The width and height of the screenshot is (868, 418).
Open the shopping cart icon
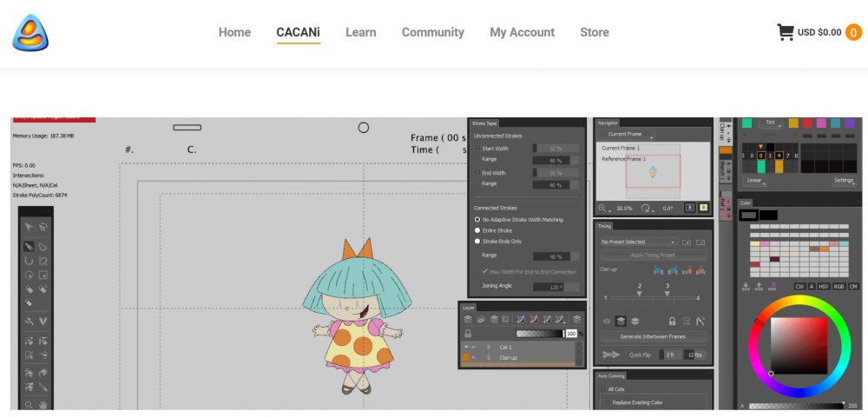coord(785,32)
